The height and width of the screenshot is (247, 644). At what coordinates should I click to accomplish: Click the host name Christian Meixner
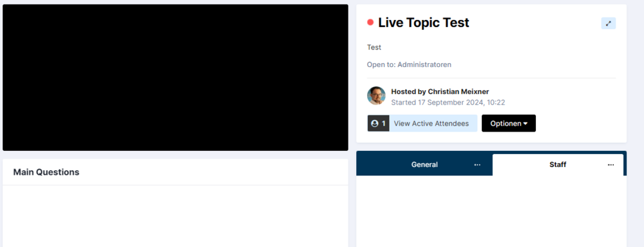click(459, 92)
